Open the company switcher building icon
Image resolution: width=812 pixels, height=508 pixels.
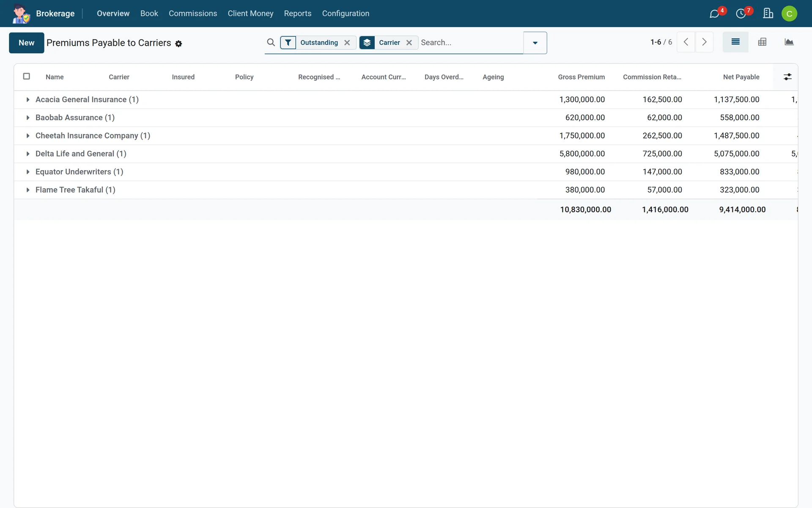768,14
